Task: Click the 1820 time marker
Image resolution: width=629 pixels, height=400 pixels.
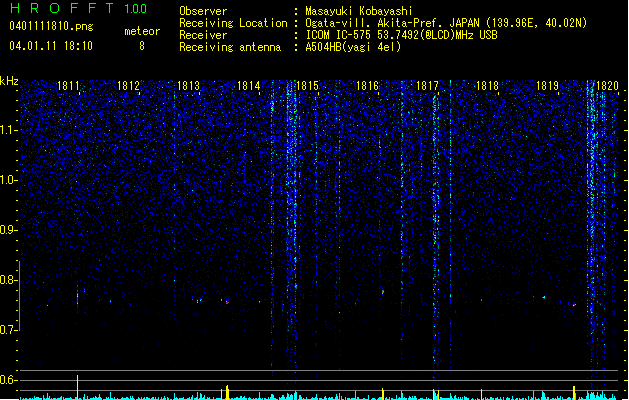Action: pyautogui.click(x=607, y=86)
